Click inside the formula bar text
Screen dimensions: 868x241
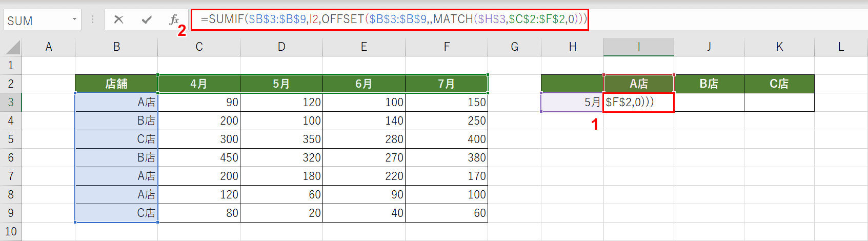tap(390, 19)
